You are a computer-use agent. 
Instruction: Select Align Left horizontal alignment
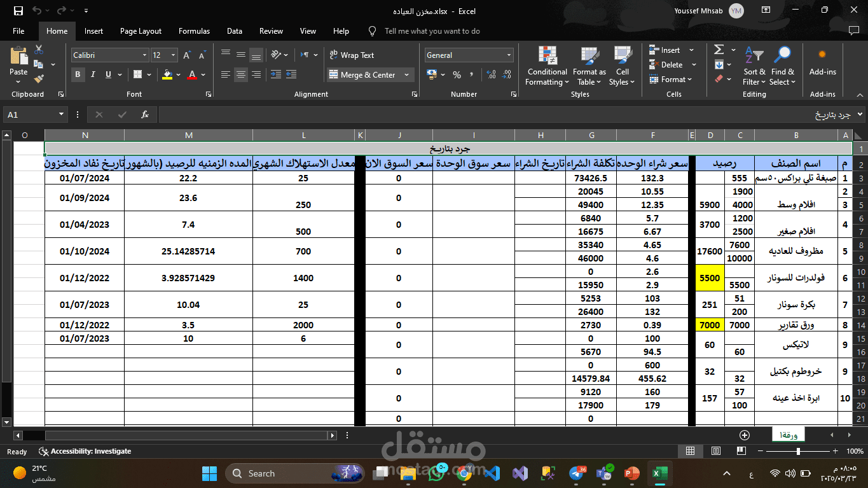click(226, 74)
